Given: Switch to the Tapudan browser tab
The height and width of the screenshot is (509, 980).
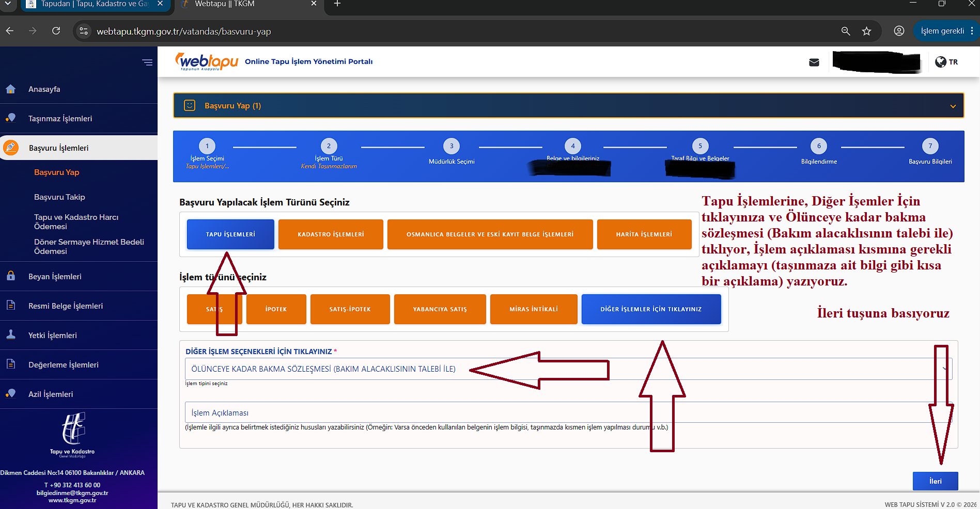Looking at the screenshot, I should click(x=94, y=5).
